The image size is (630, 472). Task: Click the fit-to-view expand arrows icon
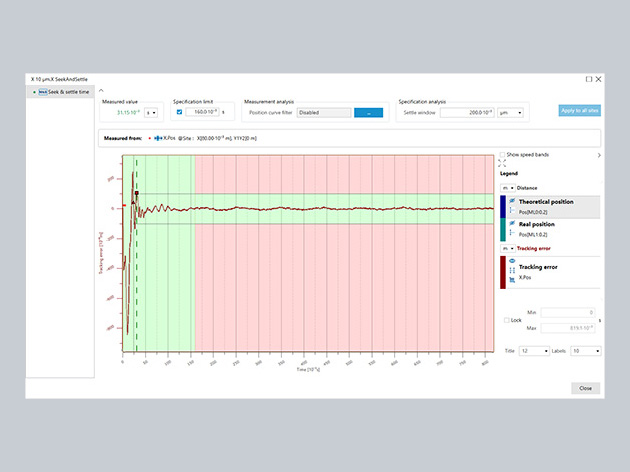tap(502, 163)
